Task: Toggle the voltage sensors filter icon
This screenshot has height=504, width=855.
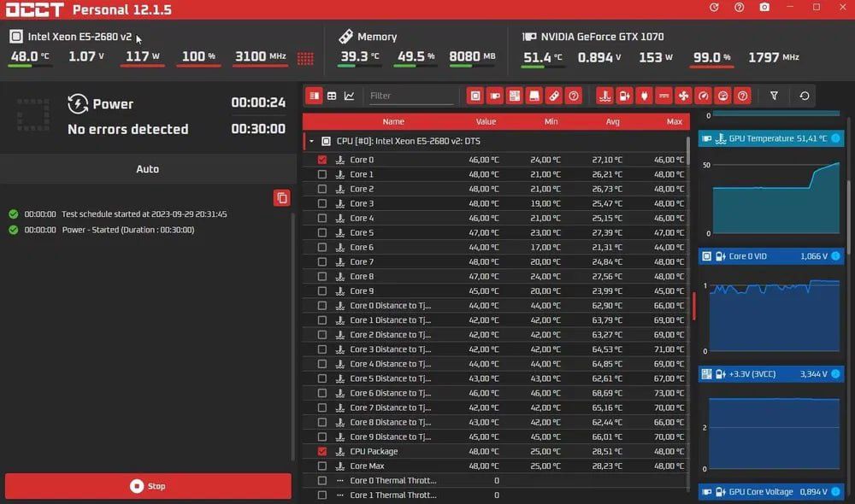Action: pyautogui.click(x=624, y=96)
